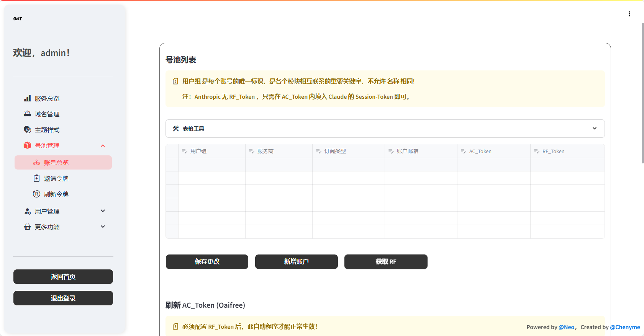Click the 欢迎, admin! greeting
Image resolution: width=644 pixels, height=336 pixels.
(41, 53)
